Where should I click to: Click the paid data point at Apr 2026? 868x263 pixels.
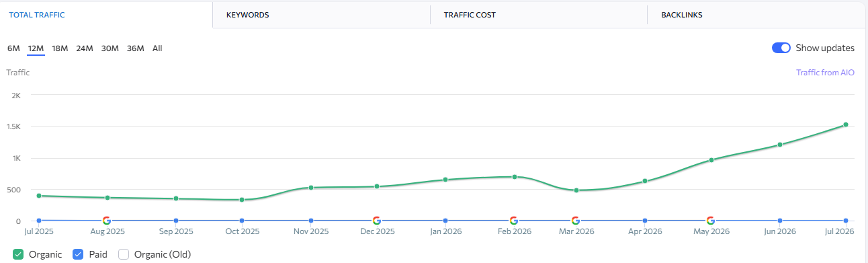(645, 221)
